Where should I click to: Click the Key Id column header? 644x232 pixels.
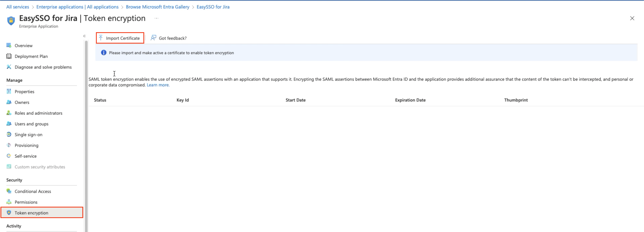point(182,100)
